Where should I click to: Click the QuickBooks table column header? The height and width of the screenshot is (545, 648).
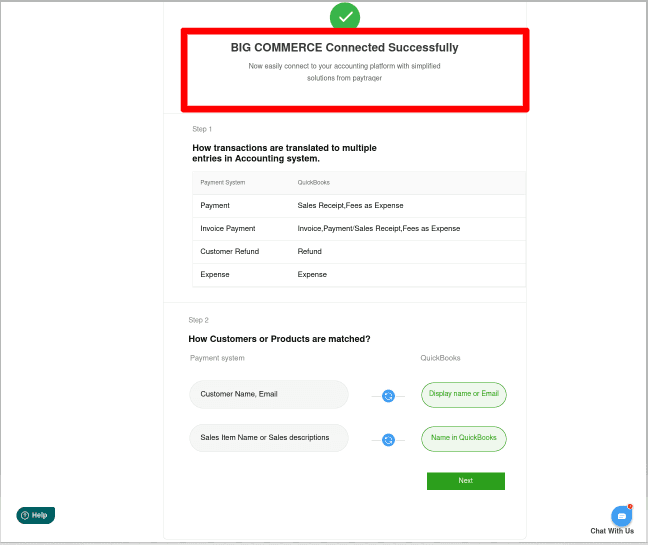tap(314, 182)
